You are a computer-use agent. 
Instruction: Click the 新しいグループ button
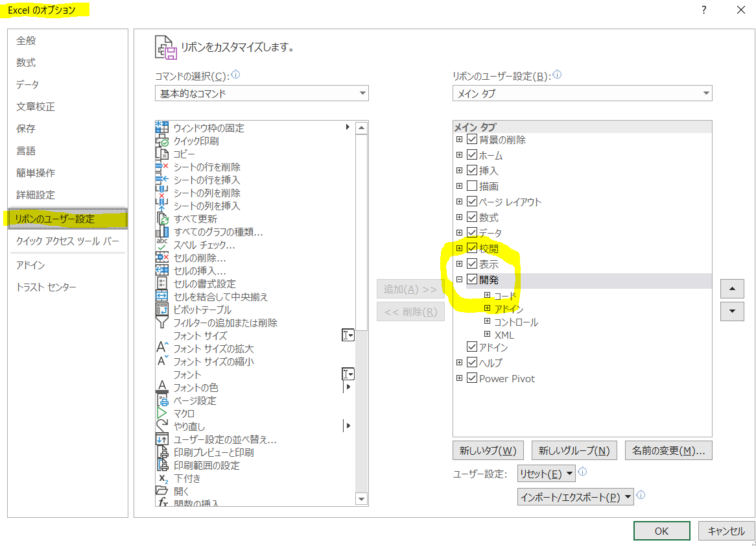(x=574, y=450)
